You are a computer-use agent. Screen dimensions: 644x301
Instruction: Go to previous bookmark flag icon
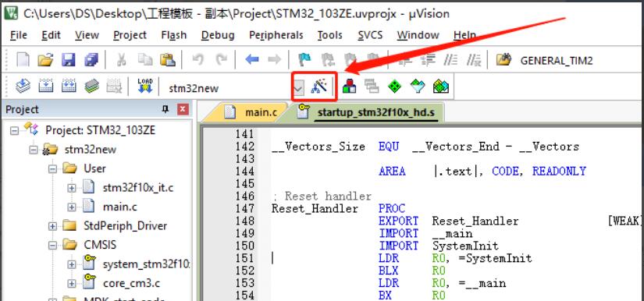point(327,60)
